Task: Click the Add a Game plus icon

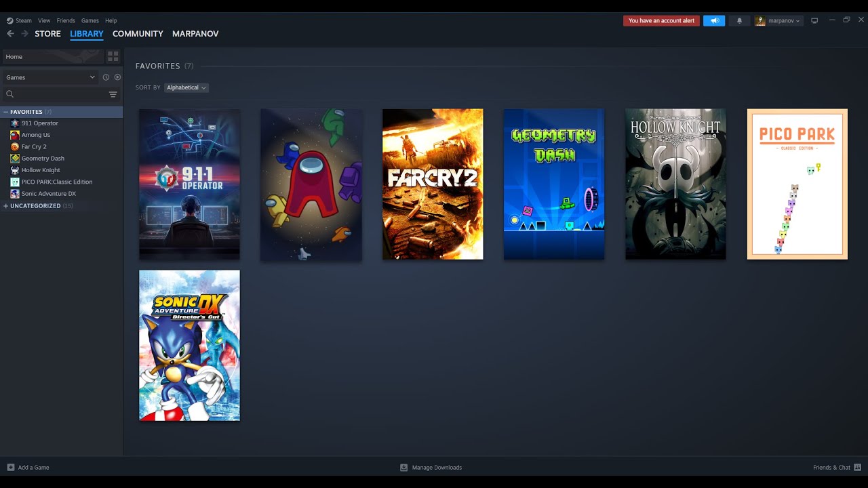Action: click(x=11, y=467)
